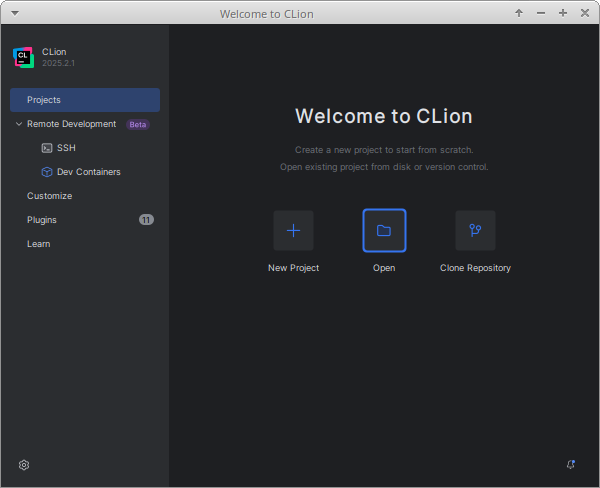The width and height of the screenshot is (600, 488).
Task: Open an existing project via the folder icon
Action: (x=384, y=230)
